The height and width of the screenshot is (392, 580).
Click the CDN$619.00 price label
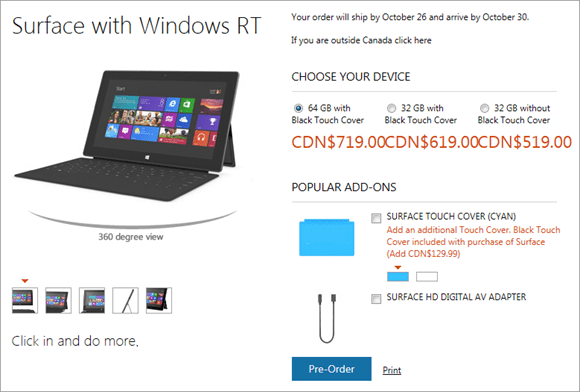(431, 142)
